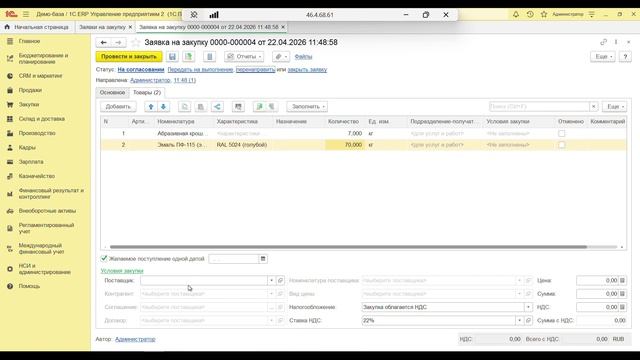The width and height of the screenshot is (640, 360).
Task: Click the split row icon
Action: [217, 107]
